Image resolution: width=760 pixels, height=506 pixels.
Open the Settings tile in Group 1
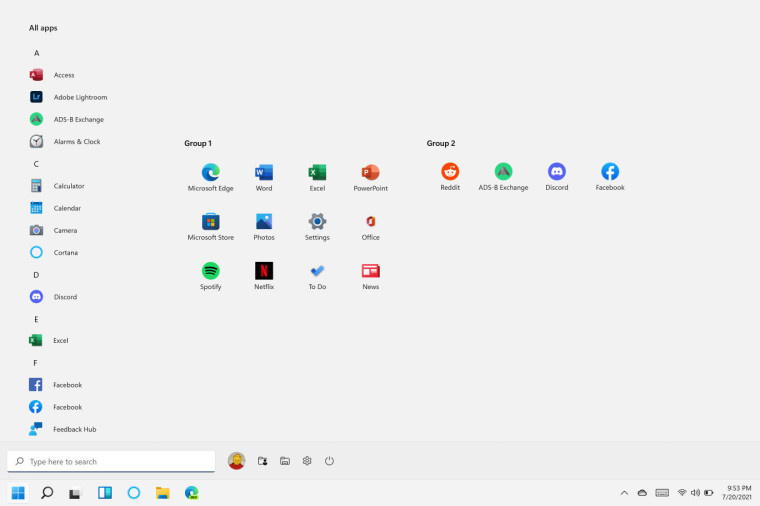point(317,227)
